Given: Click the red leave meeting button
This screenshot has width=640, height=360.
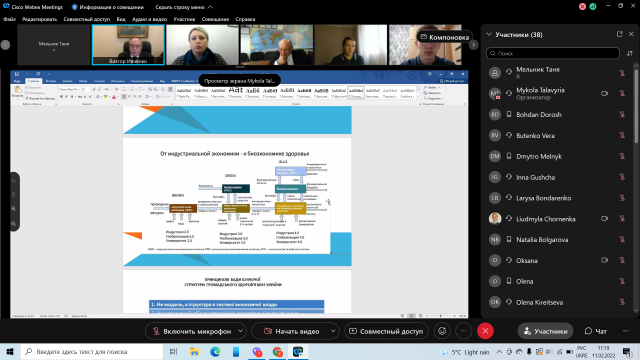Looking at the screenshot, I should point(485,331).
